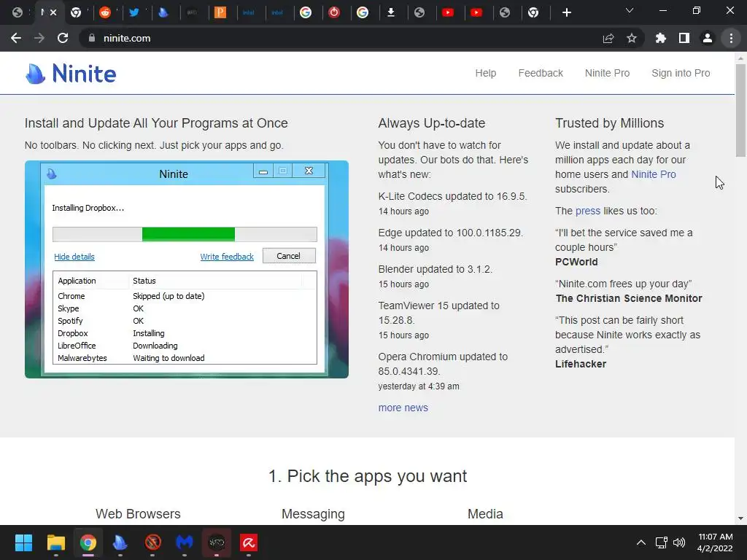This screenshot has width=747, height=560.
Task: Click the 'Trusted by Millions' heading
Action: click(x=609, y=123)
